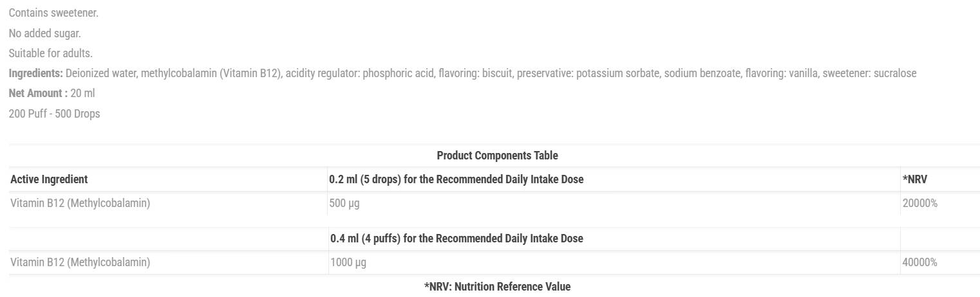Select the "Suitable for adults." line
980x297 pixels.
(50, 53)
